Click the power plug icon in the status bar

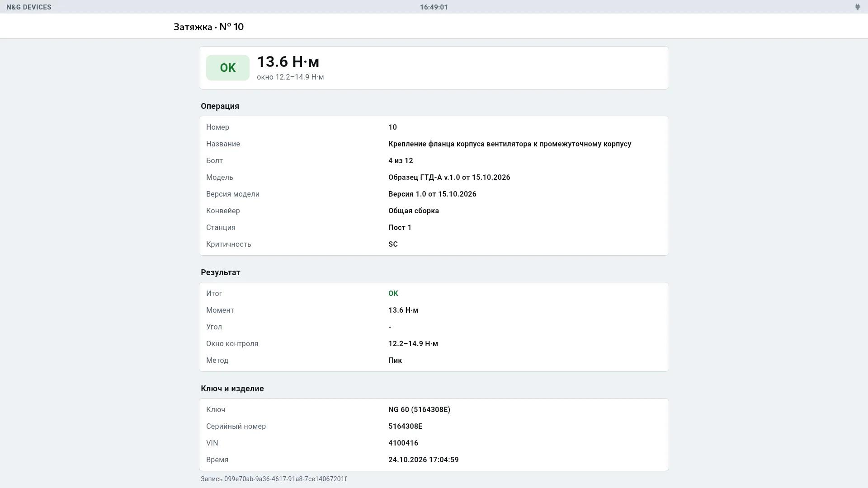(857, 7)
